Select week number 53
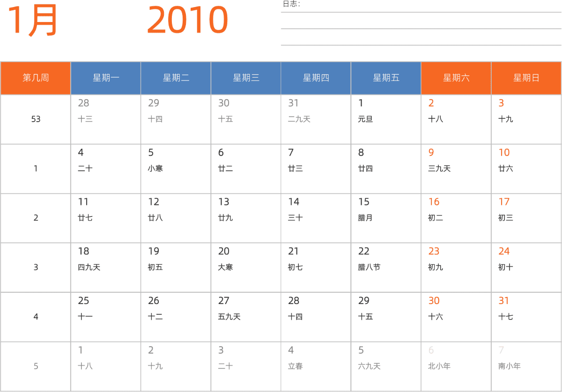 (36, 119)
